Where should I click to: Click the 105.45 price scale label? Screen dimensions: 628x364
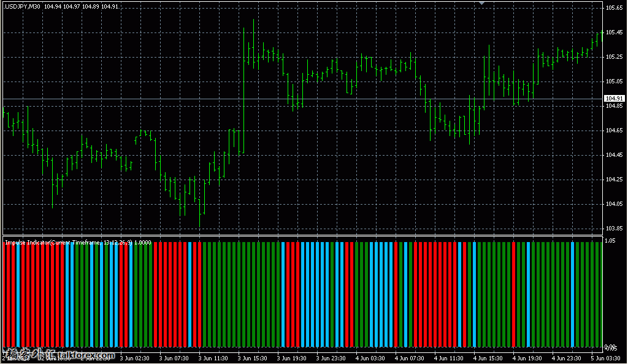coord(614,32)
